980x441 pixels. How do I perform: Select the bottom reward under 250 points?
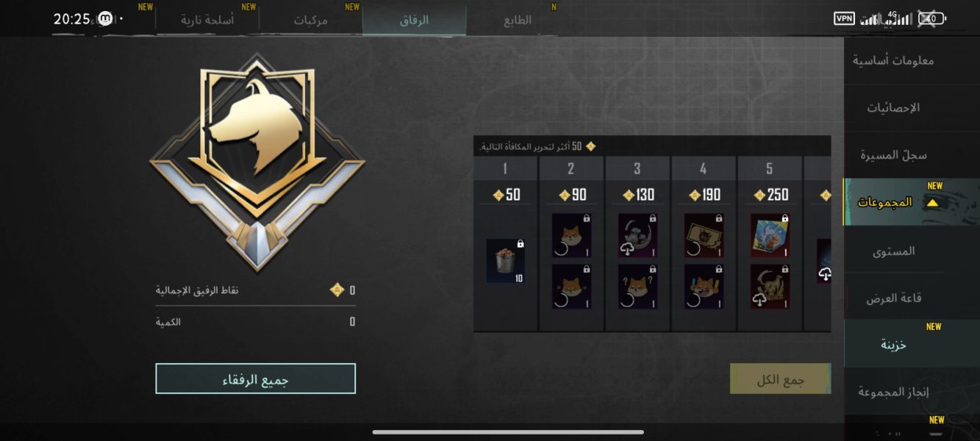tap(770, 287)
